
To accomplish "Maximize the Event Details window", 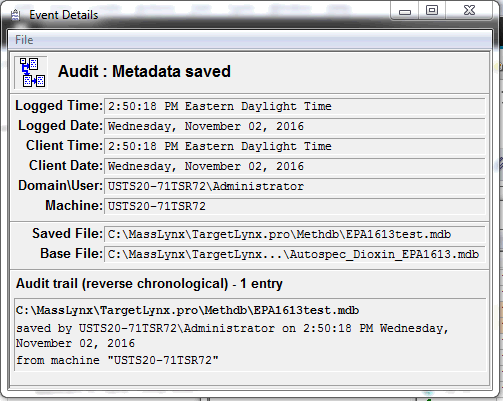I will [432, 11].
